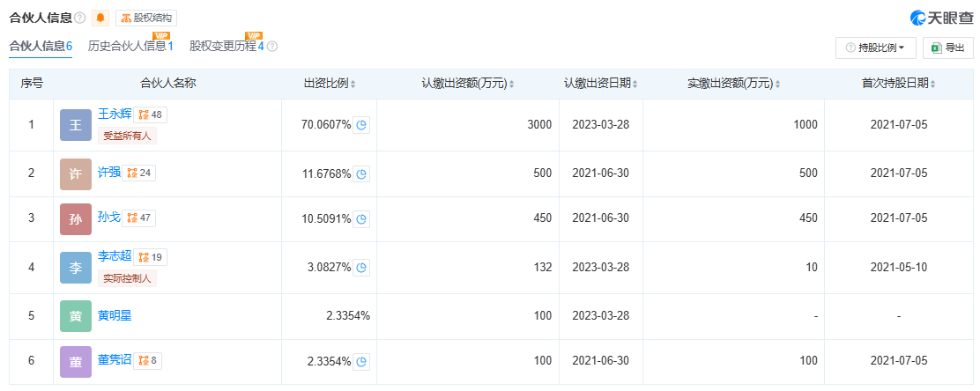Click the 导出 export button
This screenshot has width=980, height=391.
tap(947, 48)
